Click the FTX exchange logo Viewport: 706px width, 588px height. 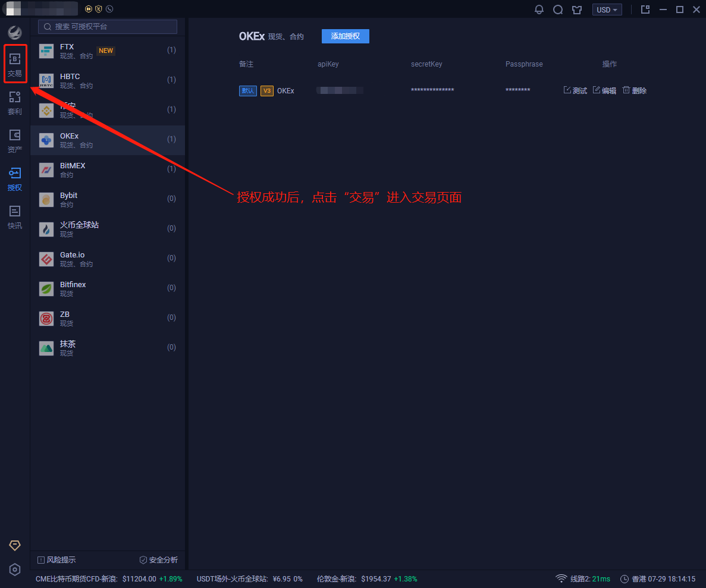46,51
